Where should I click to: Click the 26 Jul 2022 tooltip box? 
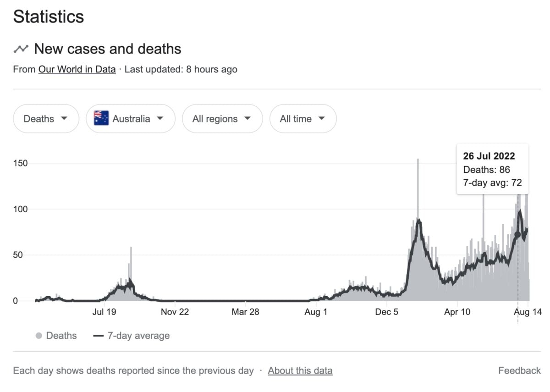(493, 169)
